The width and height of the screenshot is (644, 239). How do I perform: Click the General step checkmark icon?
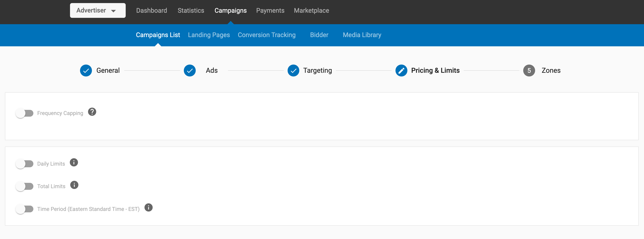click(x=86, y=71)
